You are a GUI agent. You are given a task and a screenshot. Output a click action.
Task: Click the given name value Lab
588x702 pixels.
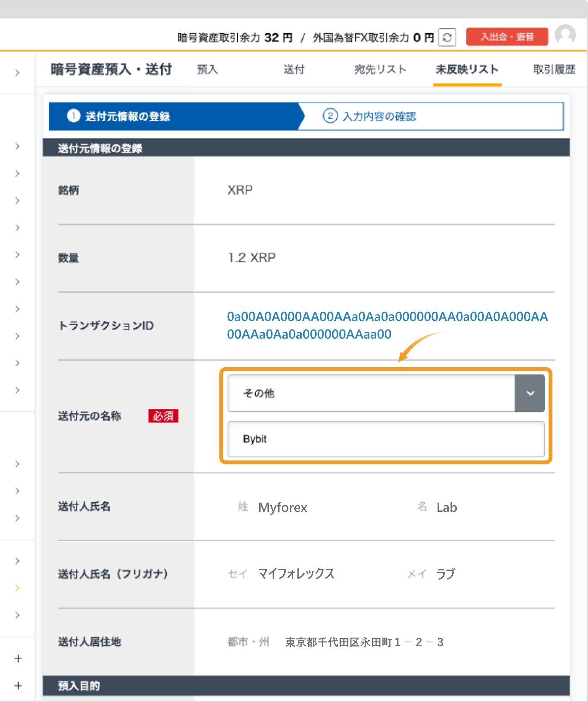coord(447,507)
